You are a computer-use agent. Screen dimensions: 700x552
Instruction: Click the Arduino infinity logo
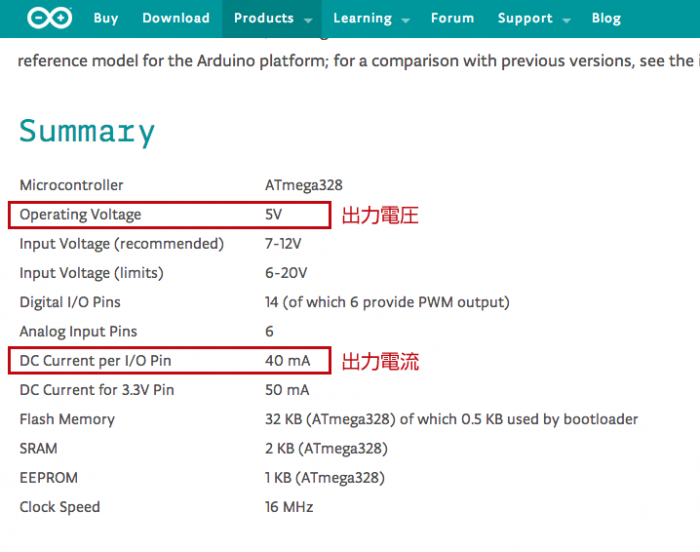pos(50,18)
